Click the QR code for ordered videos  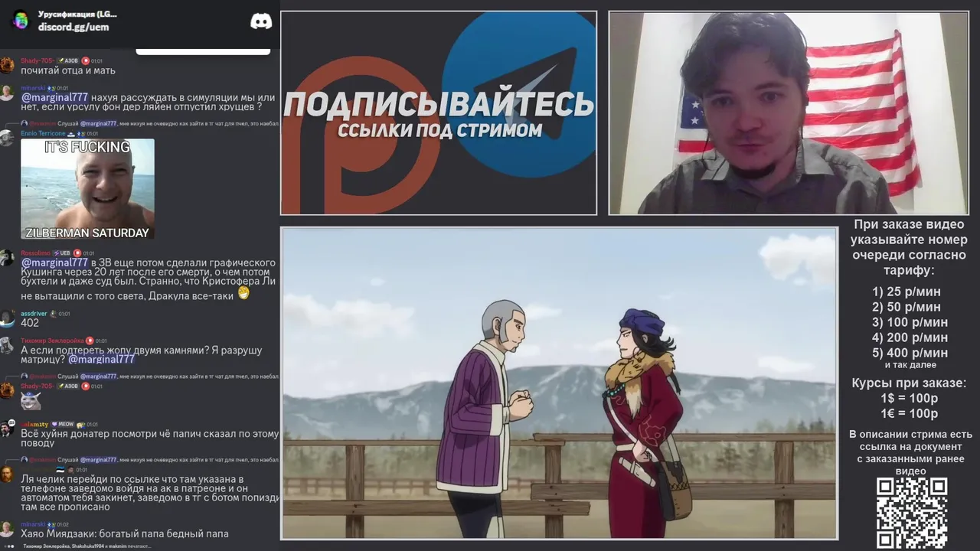pyautogui.click(x=912, y=514)
